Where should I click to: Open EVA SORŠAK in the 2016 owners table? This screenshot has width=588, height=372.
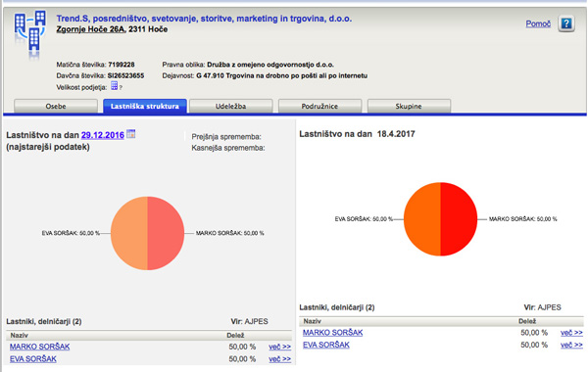click(33, 359)
